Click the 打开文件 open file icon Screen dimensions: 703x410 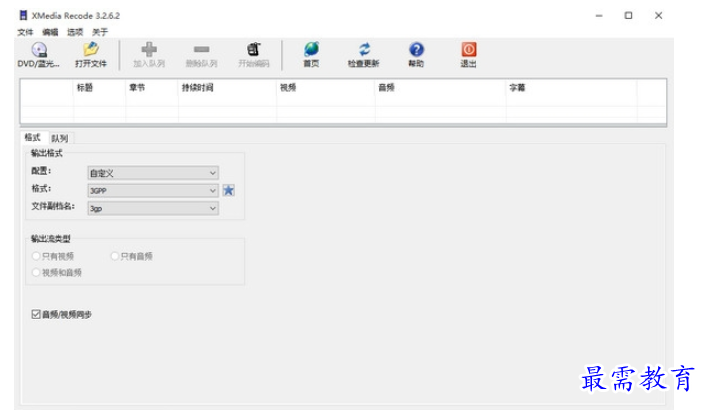click(91, 49)
